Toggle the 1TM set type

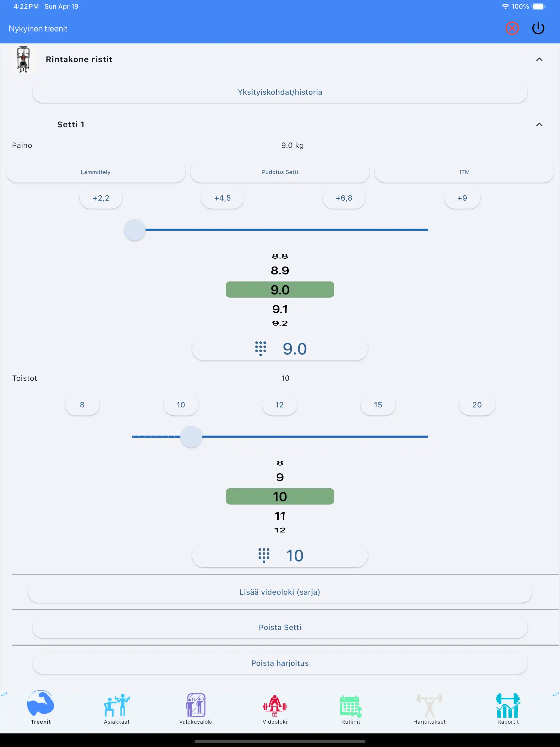tap(464, 172)
